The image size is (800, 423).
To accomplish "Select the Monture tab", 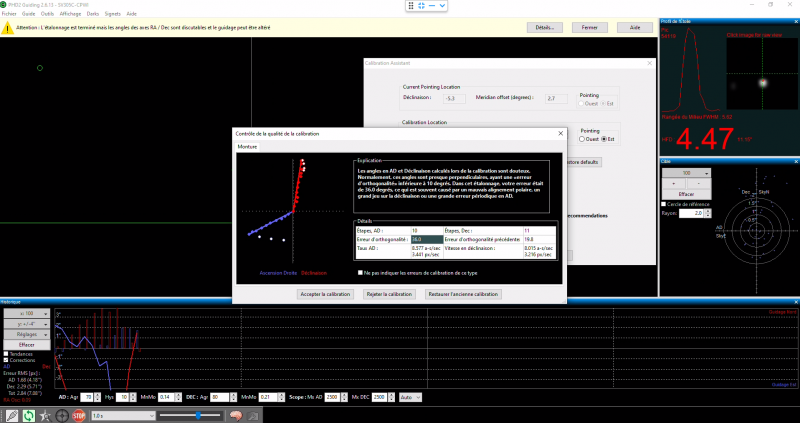I will pyautogui.click(x=247, y=147).
